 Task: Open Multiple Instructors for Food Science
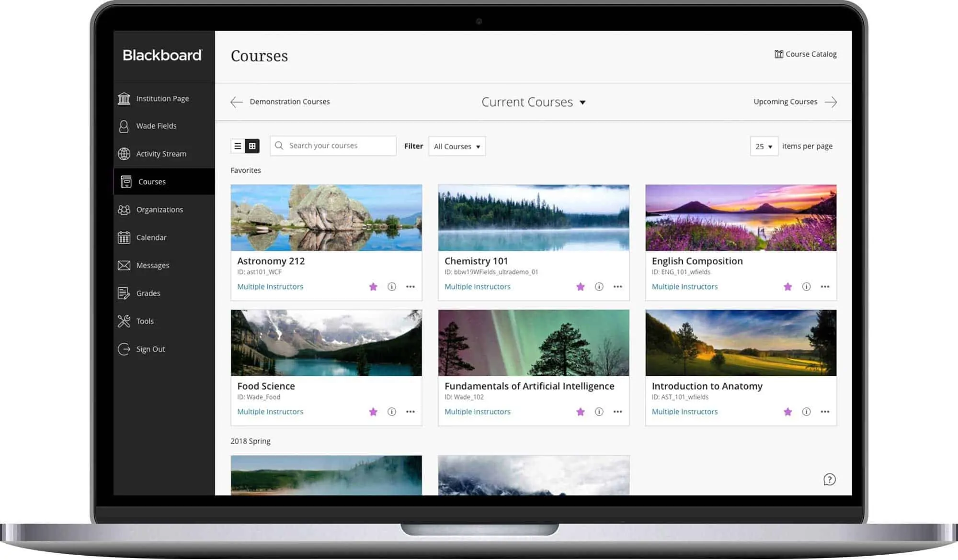[x=270, y=412]
